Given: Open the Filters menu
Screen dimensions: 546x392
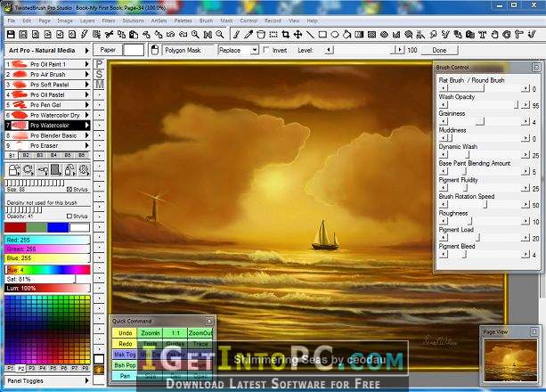Looking at the screenshot, I should tap(109, 20).
